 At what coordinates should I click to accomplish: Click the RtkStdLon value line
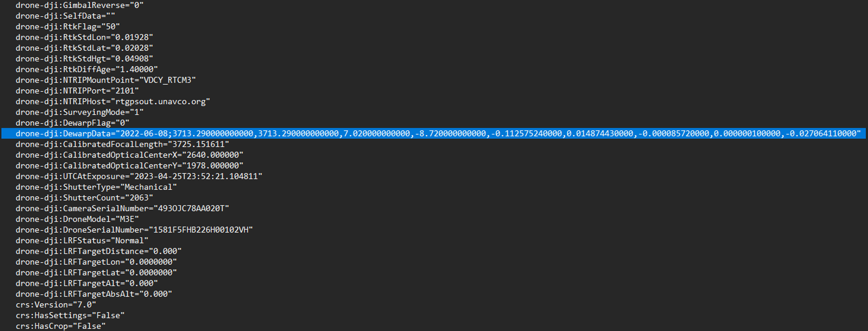tap(84, 37)
